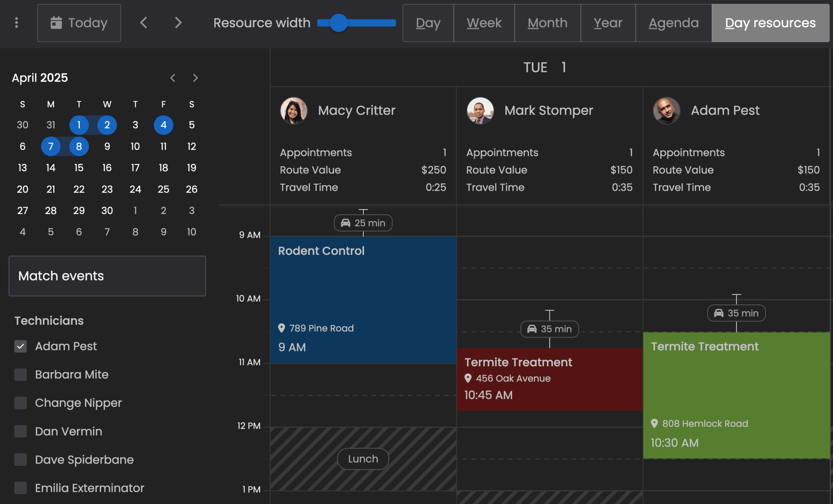Switch to Year view
Screen dimensions: 833x504
(608, 23)
